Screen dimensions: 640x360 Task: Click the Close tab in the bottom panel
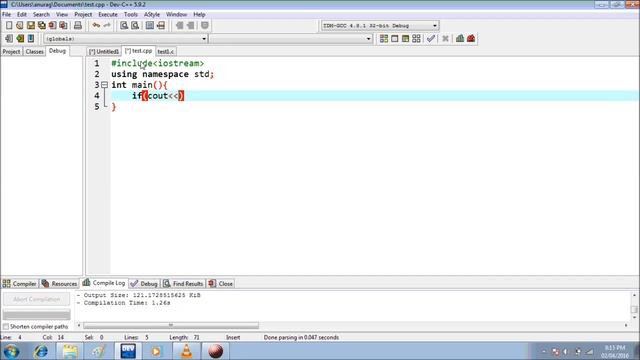[220, 284]
